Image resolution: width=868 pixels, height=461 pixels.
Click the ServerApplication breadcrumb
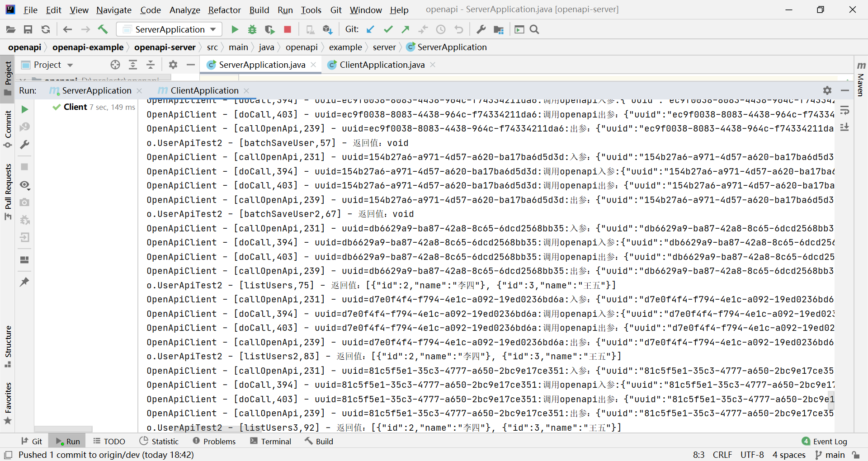tap(446, 47)
